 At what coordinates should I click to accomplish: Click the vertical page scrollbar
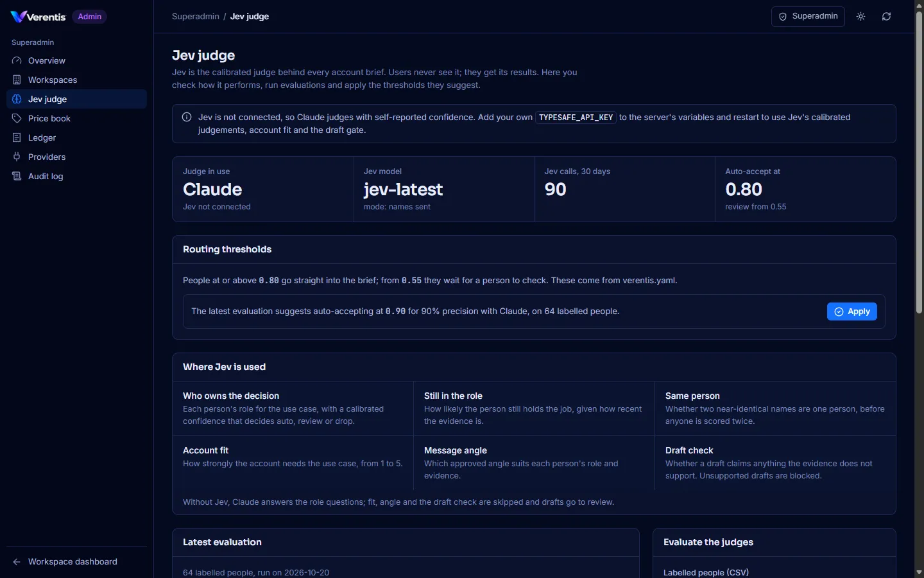point(919,162)
